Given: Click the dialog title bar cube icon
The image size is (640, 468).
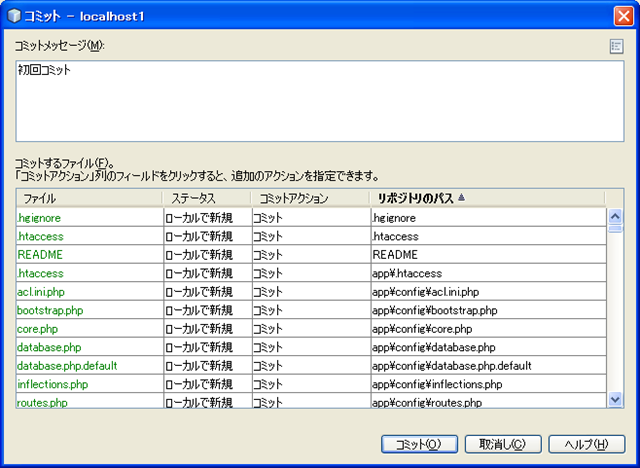Looking at the screenshot, I should pos(14,16).
